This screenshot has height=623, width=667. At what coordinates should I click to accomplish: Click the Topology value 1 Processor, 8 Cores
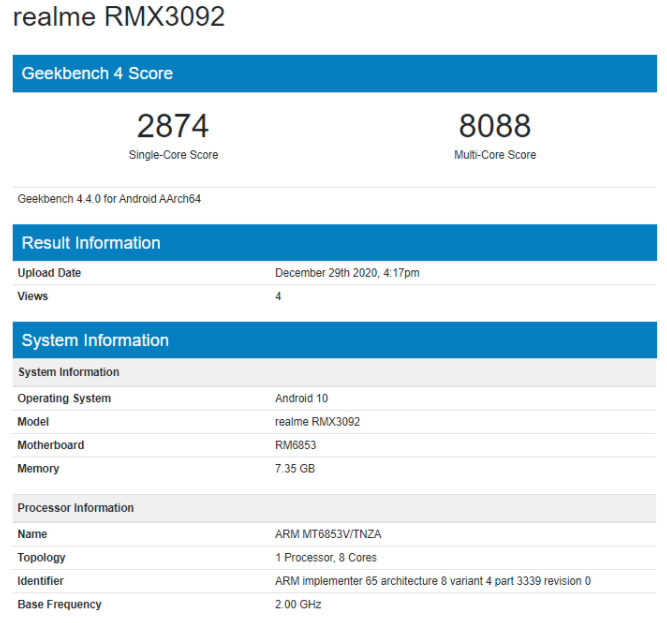326,557
